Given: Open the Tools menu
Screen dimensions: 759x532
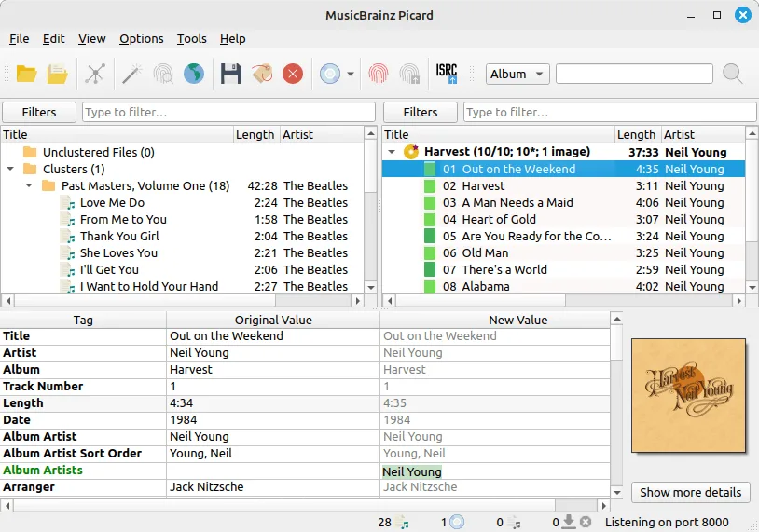Looking at the screenshot, I should (192, 39).
